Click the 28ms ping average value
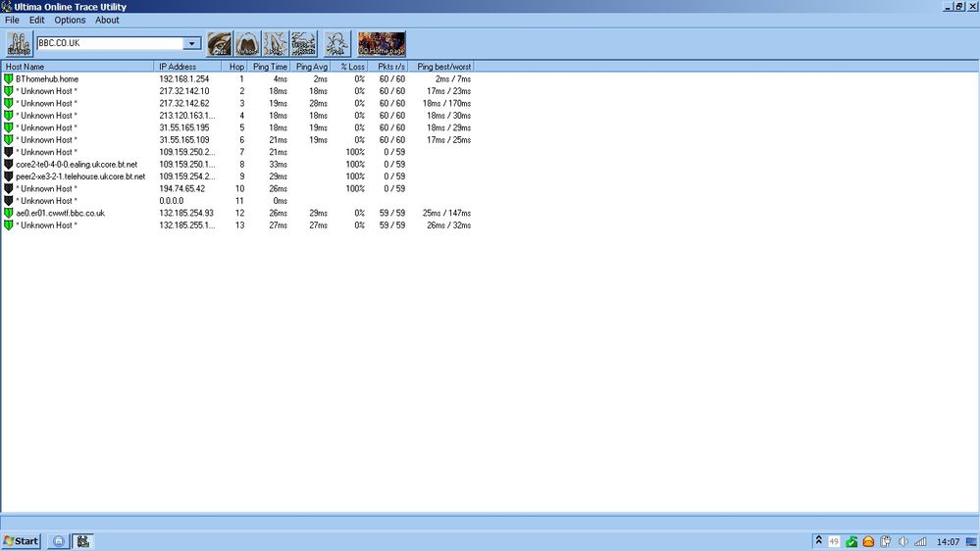Screen dimensions: 980x551 318,103
